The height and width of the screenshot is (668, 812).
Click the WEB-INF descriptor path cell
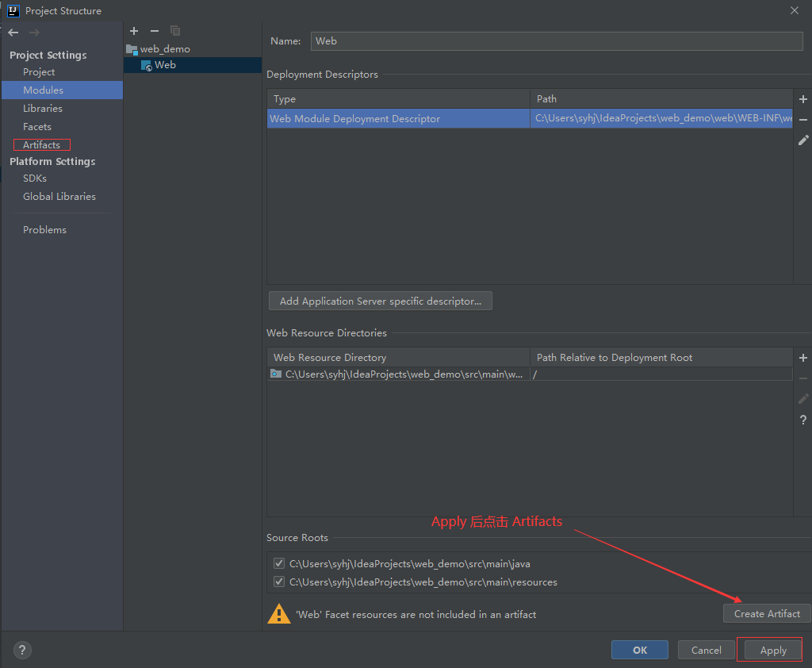tap(661, 118)
